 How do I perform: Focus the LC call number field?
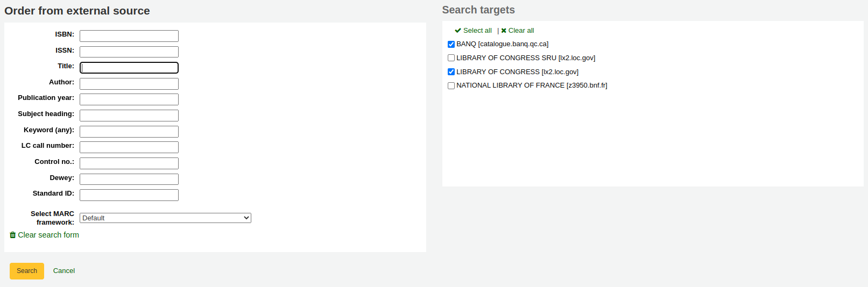pyautogui.click(x=129, y=147)
